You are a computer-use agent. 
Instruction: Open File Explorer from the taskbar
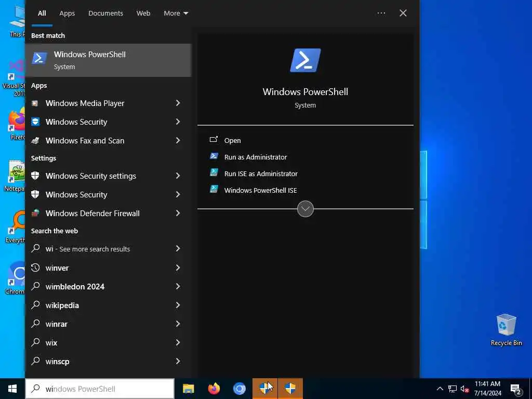188,389
